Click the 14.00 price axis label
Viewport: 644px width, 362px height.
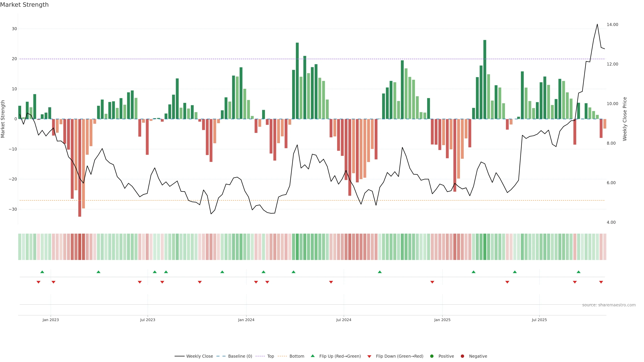pos(612,24)
